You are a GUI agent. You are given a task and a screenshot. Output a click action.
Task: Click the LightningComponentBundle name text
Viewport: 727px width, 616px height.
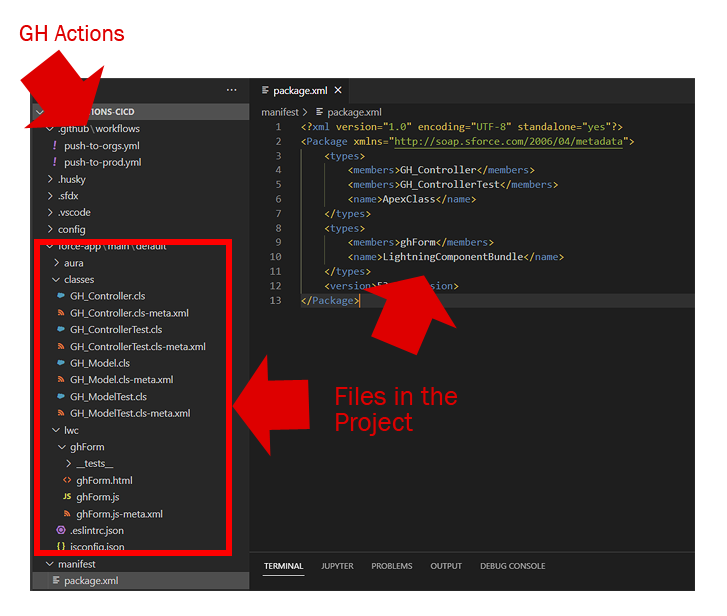[x=453, y=257]
